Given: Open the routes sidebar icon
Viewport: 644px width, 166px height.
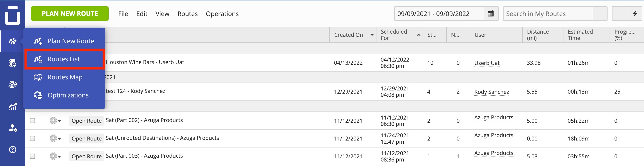Looking at the screenshot, I should point(13,41).
